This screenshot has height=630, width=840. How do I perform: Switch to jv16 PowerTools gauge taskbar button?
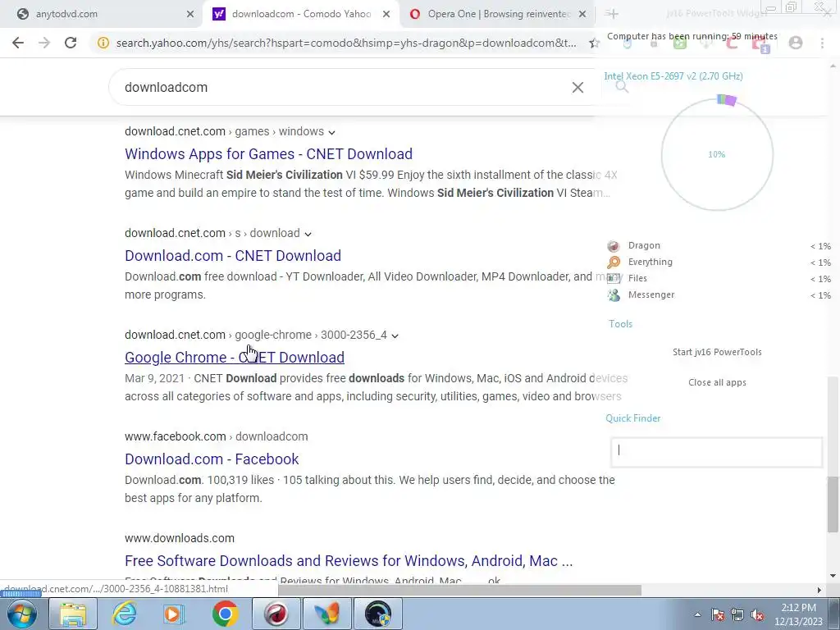click(378, 614)
